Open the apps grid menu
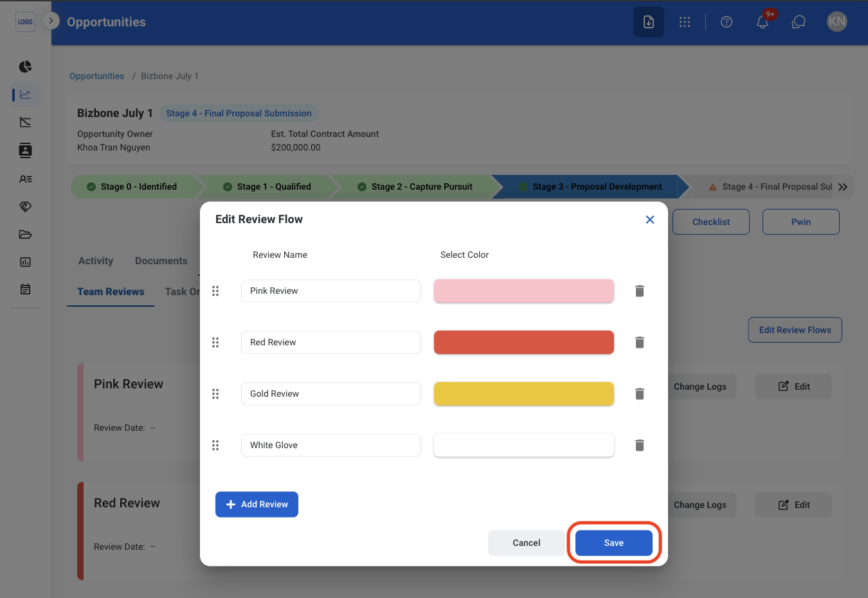 [x=685, y=22]
